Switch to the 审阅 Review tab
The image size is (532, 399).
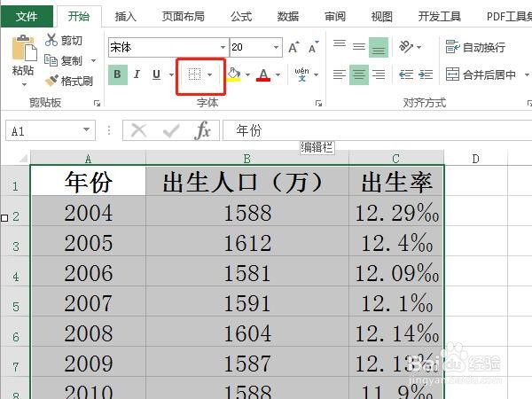(335, 16)
